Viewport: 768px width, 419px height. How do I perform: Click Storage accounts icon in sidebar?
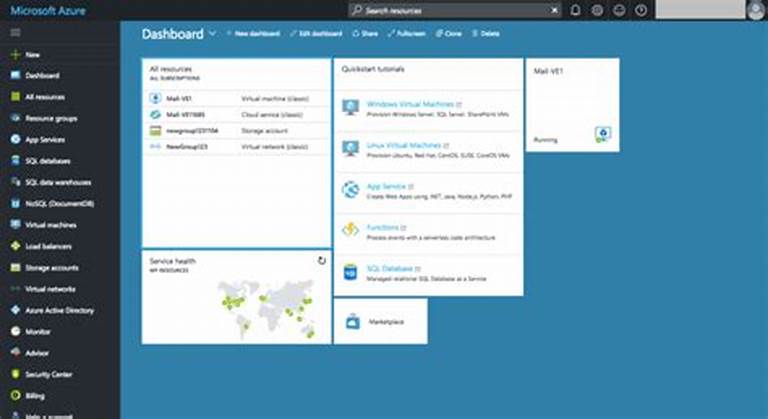click(x=15, y=268)
